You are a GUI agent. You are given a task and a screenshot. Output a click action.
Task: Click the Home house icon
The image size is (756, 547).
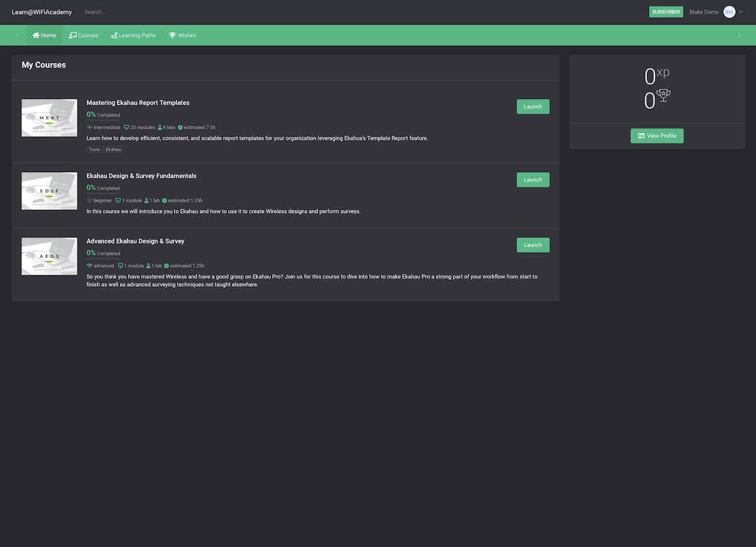36,35
